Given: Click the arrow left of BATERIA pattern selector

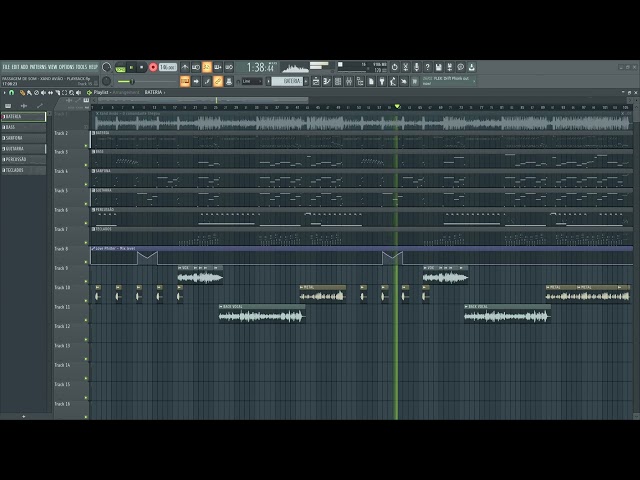Looking at the screenshot, I should [269, 81].
